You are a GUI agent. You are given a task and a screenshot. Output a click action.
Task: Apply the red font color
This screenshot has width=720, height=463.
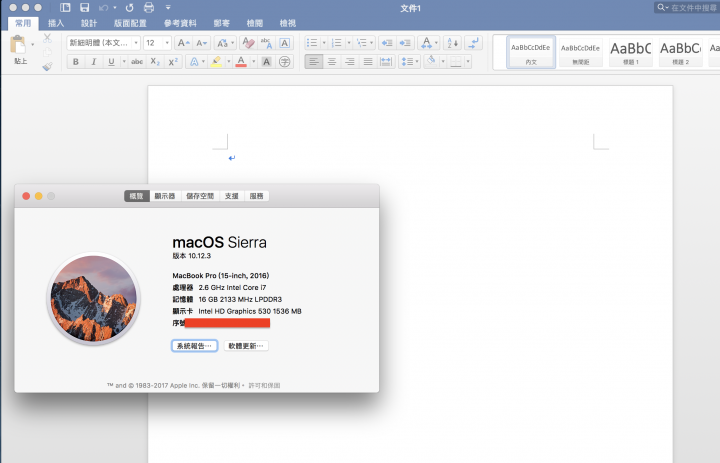(241, 62)
